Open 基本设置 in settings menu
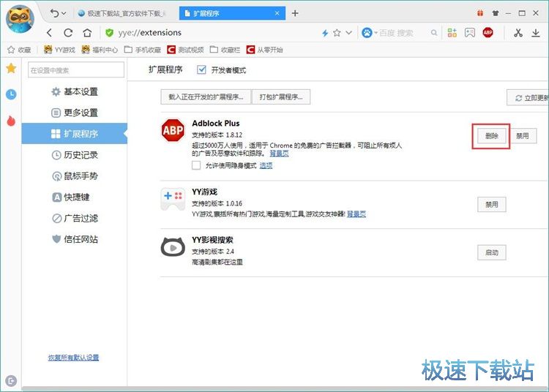 point(75,92)
